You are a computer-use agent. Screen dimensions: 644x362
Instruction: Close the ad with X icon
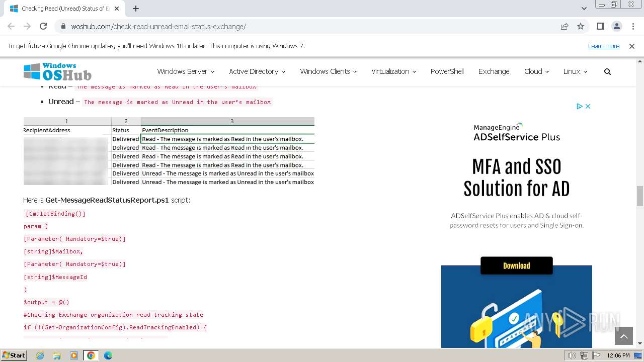588,106
